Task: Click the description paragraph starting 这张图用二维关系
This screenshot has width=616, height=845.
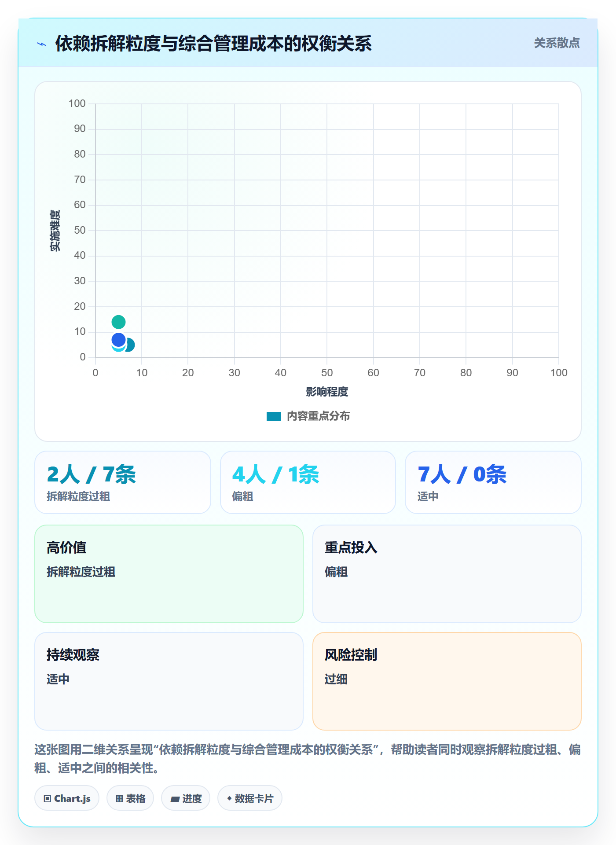Action: [308, 758]
